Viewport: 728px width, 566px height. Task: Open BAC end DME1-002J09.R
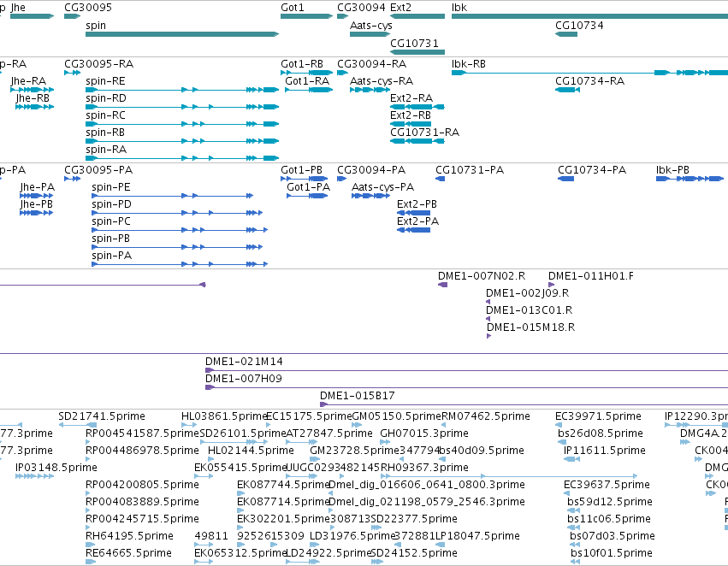[x=528, y=293]
